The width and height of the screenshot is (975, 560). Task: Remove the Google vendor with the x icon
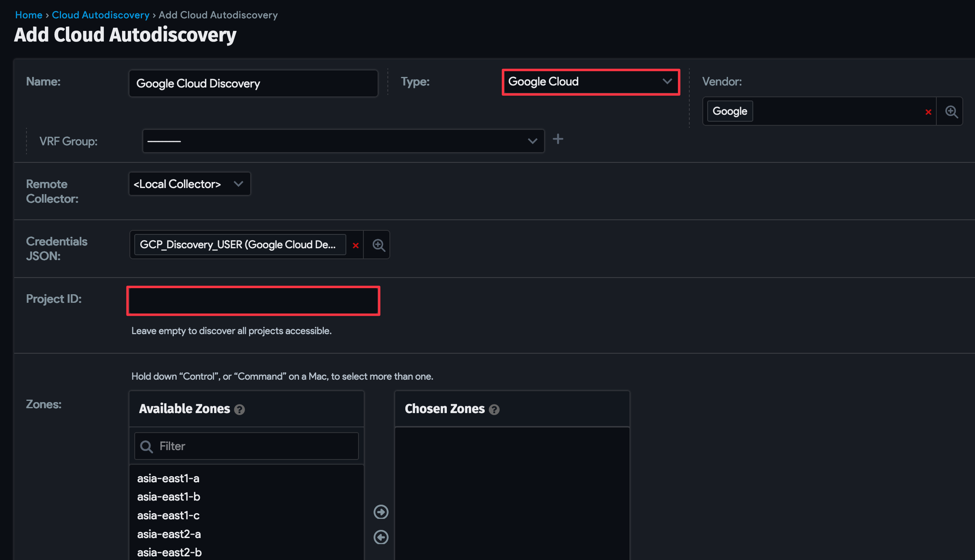coord(928,112)
